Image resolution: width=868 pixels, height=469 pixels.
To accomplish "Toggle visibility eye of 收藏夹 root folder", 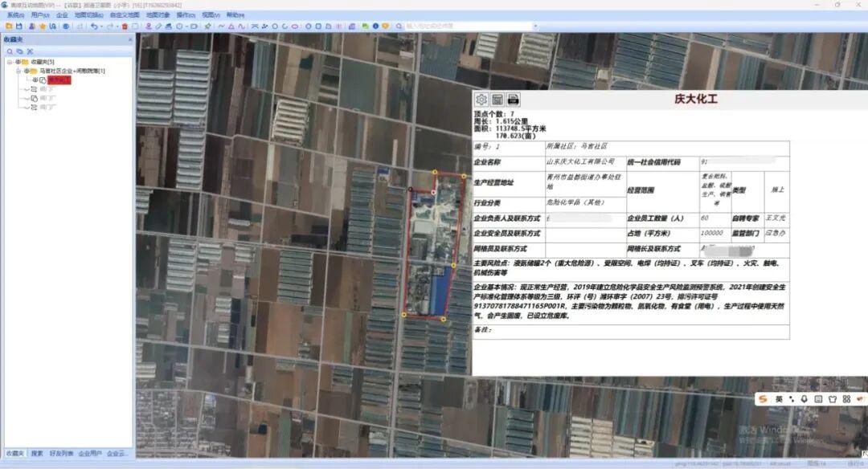I will click(x=16, y=62).
